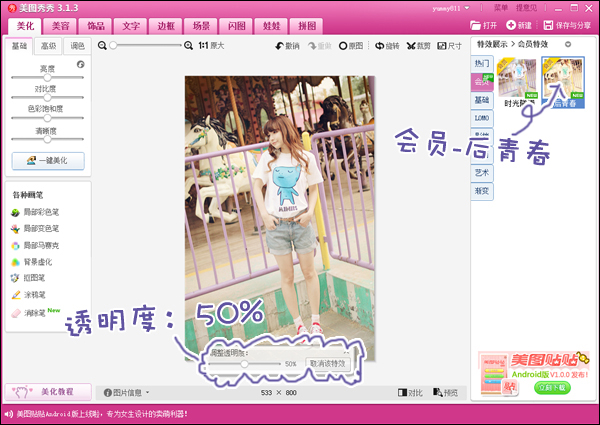Image resolution: width=600 pixels, height=425 pixels.
Task: Click the 提意见 feedback link
Action: coord(526,8)
